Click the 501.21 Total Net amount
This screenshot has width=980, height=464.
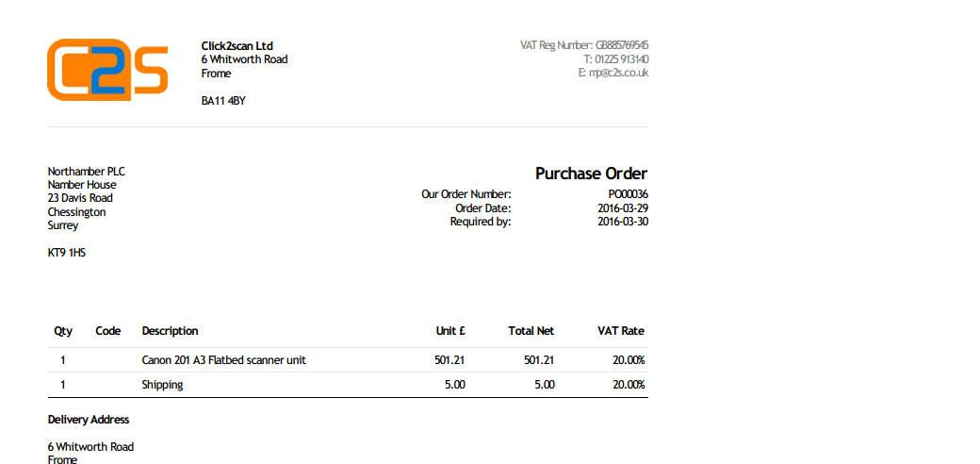539,360
